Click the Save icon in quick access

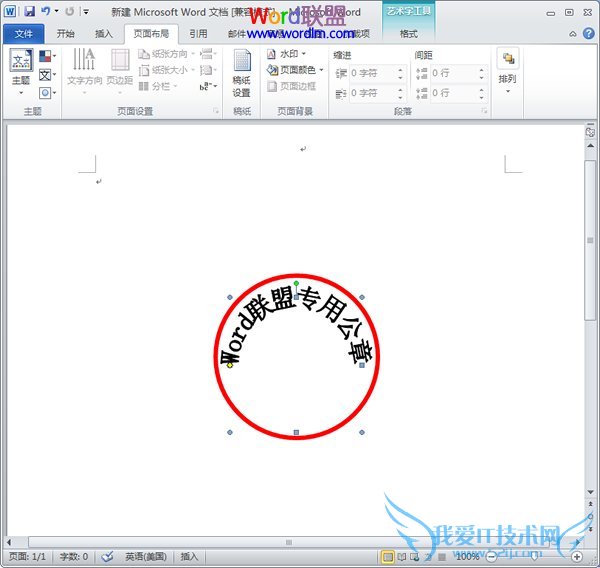pyautogui.click(x=29, y=11)
